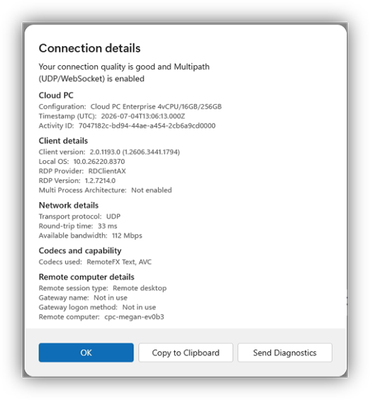
Task: Click the Remote computer name cpc-megan-ev0b3
Action: [134, 317]
